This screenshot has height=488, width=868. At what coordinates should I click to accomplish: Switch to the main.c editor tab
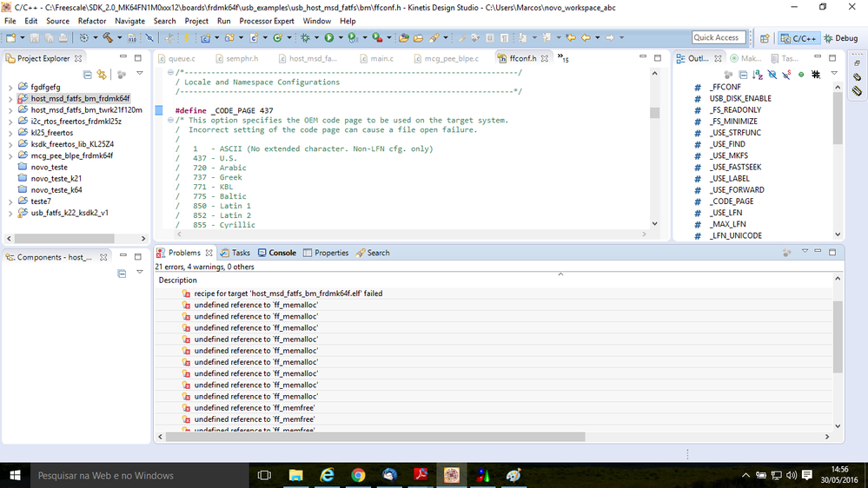click(376, 58)
